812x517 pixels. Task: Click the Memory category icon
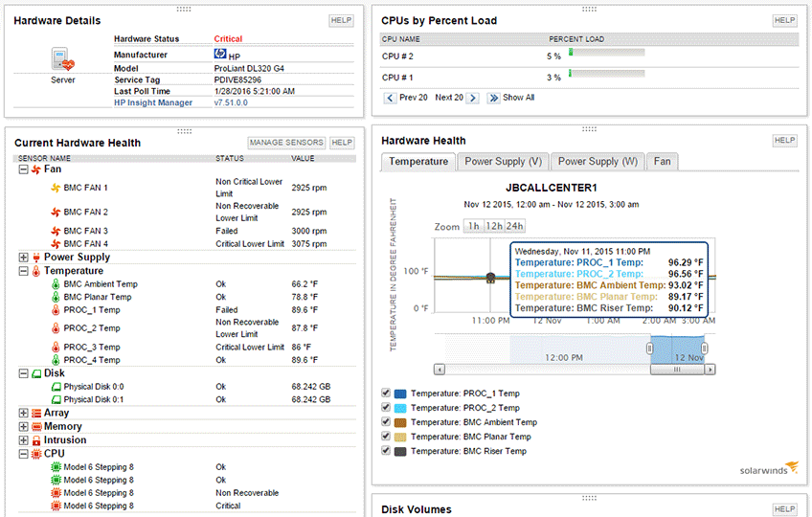(36, 427)
